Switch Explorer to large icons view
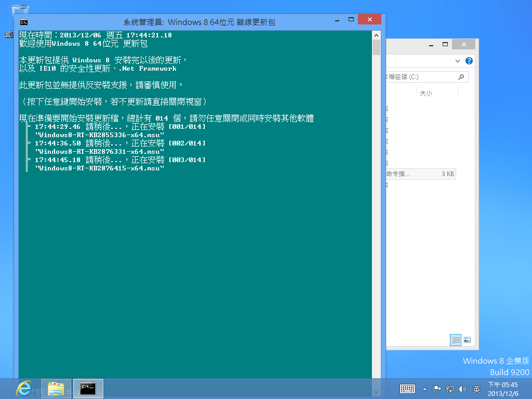Image resolution: width=532 pixels, height=399 pixels. click(467, 340)
